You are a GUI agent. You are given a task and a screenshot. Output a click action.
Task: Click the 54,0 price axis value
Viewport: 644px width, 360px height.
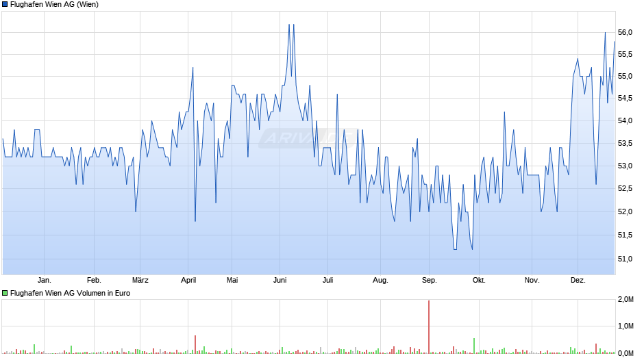625,120
